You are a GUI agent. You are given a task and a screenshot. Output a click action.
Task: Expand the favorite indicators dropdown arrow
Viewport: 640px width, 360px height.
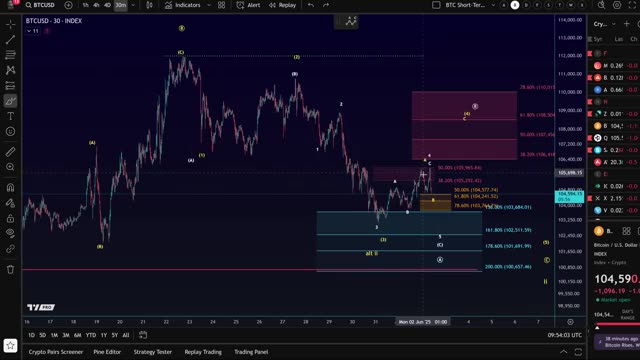tap(209, 5)
